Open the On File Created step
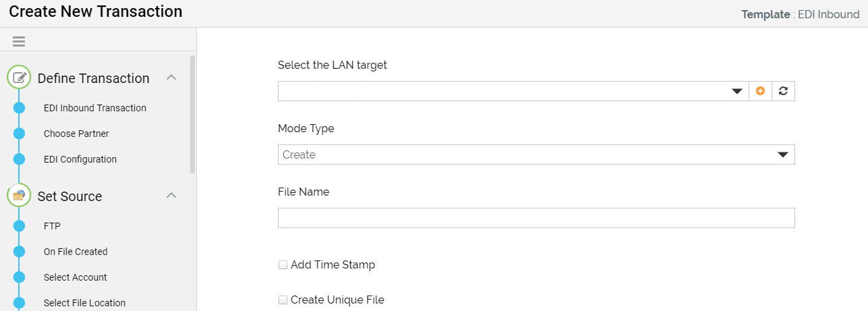Image resolution: width=868 pixels, height=311 pixels. (76, 252)
